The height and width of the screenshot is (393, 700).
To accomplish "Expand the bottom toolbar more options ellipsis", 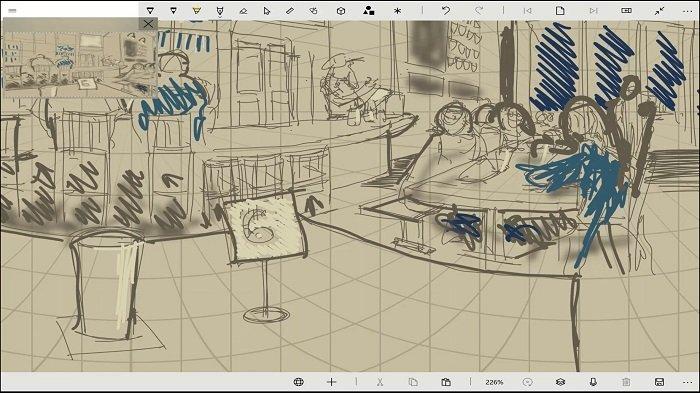I will click(x=688, y=382).
